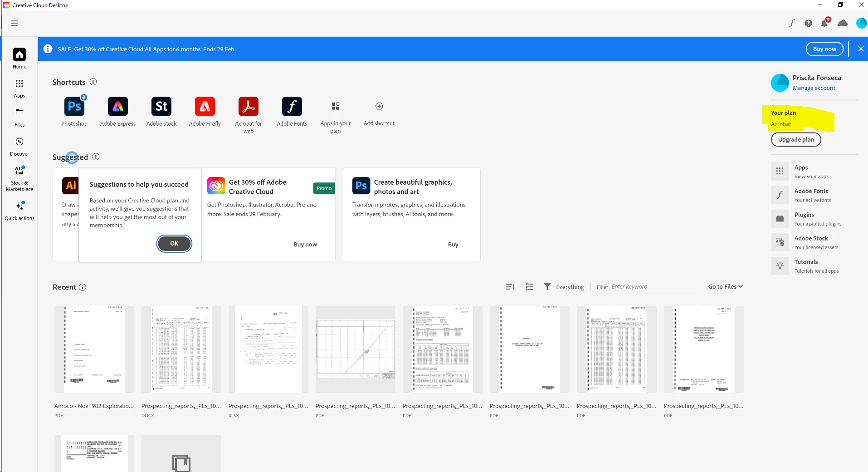This screenshot has height=472, width=868.
Task: Click Buy on the Photoshop card
Action: tap(453, 244)
